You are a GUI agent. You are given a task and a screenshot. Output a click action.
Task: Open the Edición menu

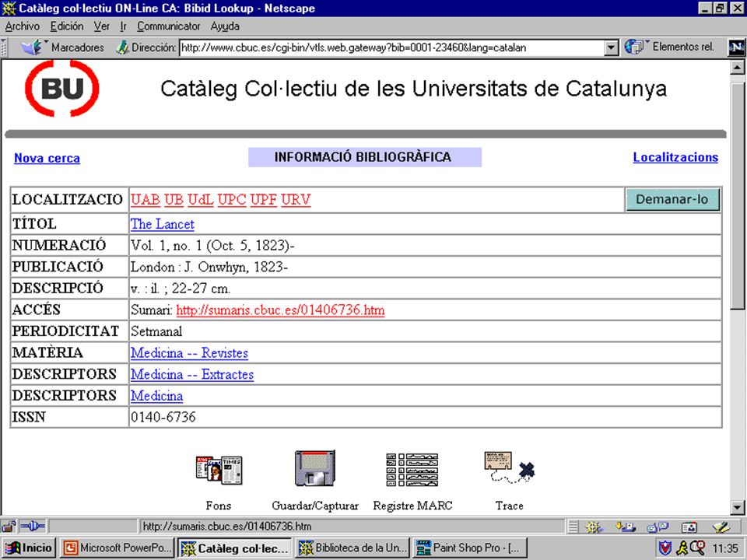pos(67,26)
